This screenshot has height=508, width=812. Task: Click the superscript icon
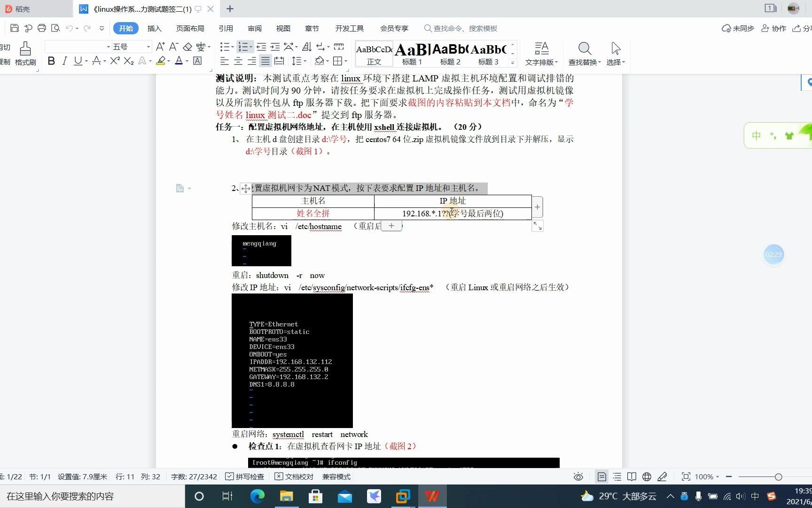coord(114,61)
